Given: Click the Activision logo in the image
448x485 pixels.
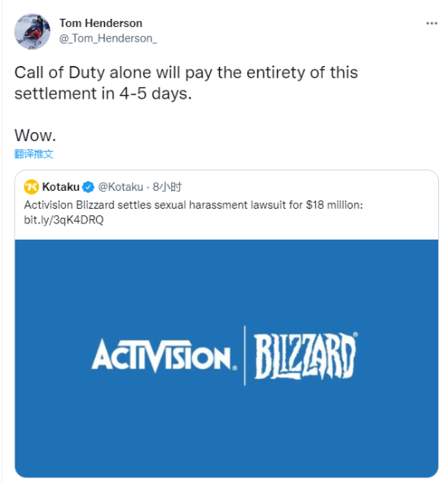Looking at the screenshot, I should (165, 355).
